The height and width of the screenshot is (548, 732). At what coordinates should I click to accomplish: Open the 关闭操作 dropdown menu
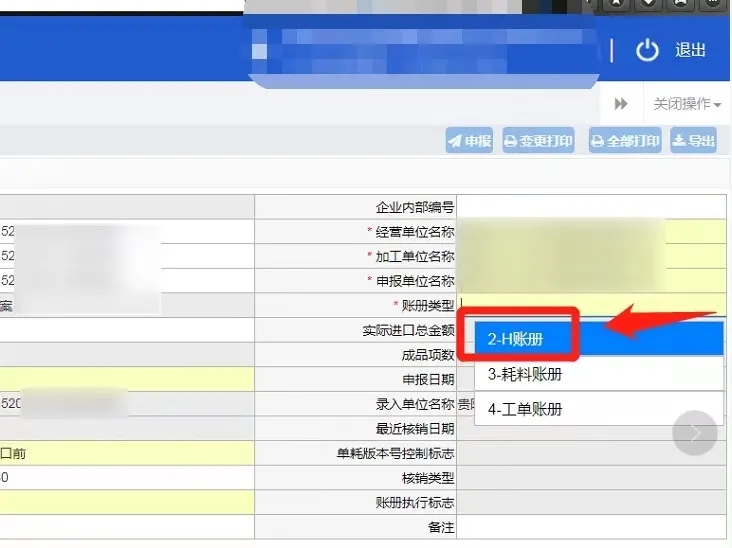687,104
